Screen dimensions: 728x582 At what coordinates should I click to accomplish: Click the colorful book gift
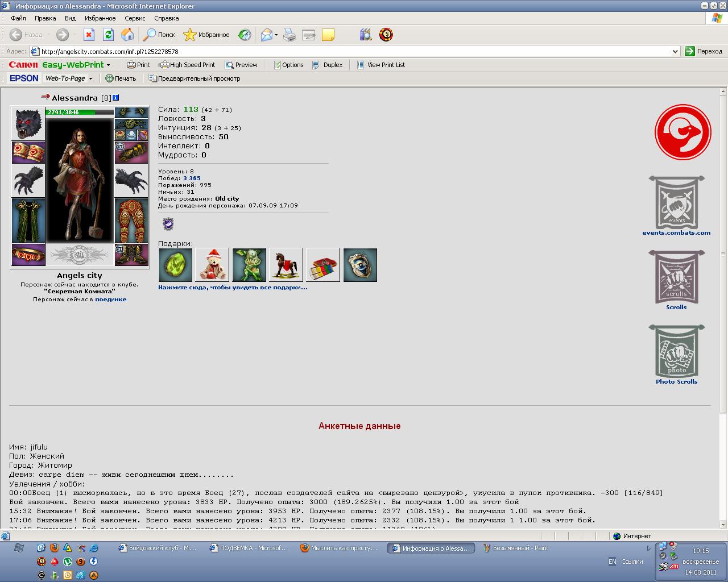pyautogui.click(x=323, y=265)
